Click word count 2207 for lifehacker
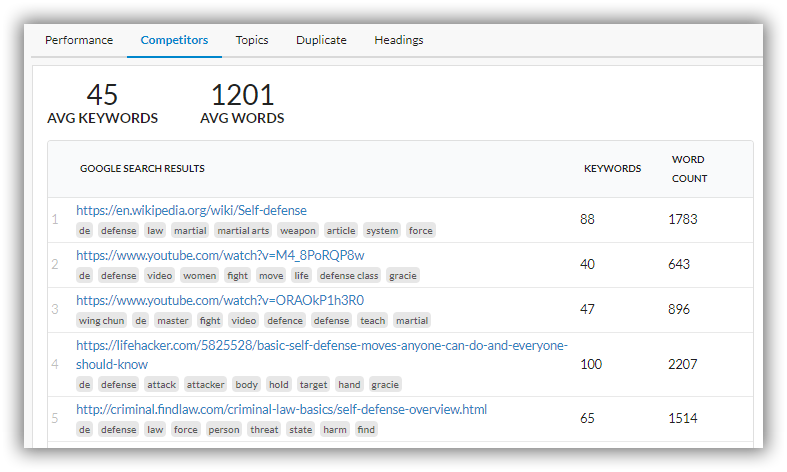787x472 pixels. (683, 364)
